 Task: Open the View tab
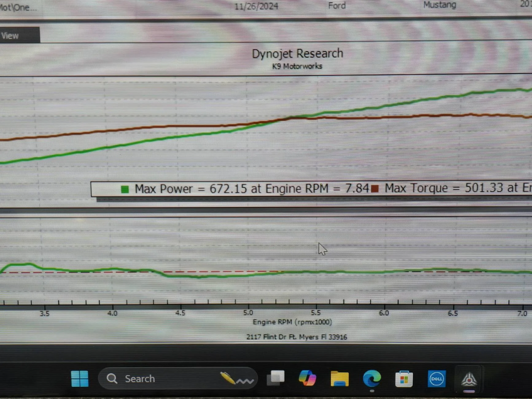(20, 35)
